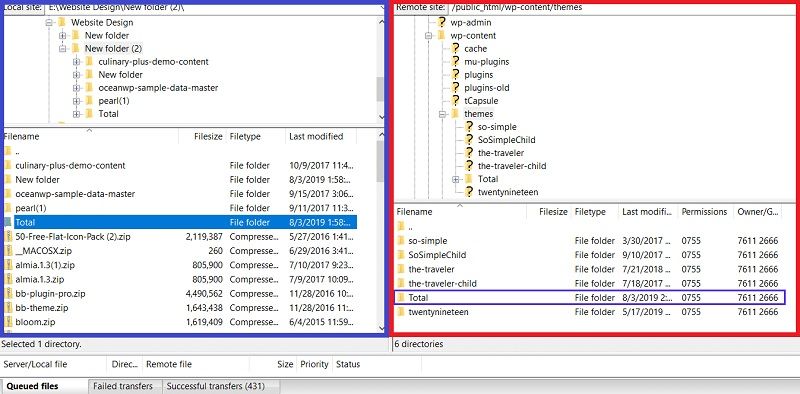Click folder icon of the-traveler in remote file list
800x394 pixels.
coord(401,269)
